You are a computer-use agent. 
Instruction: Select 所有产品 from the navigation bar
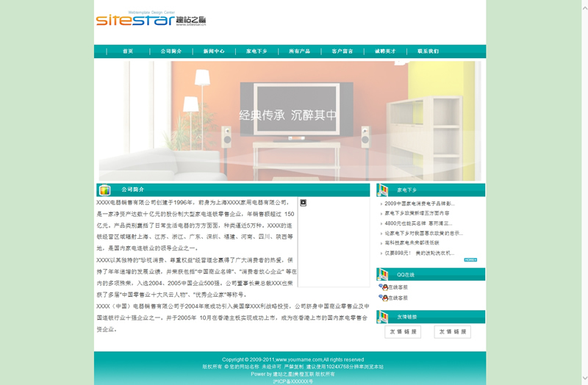click(299, 51)
